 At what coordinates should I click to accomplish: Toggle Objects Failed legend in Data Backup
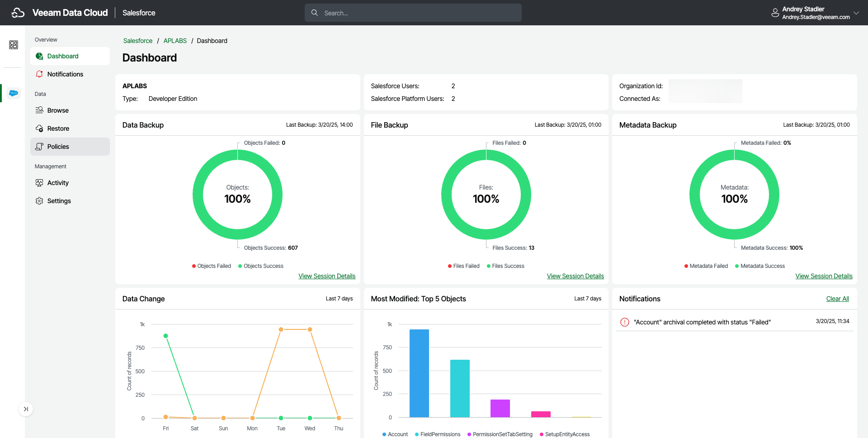[212, 266]
